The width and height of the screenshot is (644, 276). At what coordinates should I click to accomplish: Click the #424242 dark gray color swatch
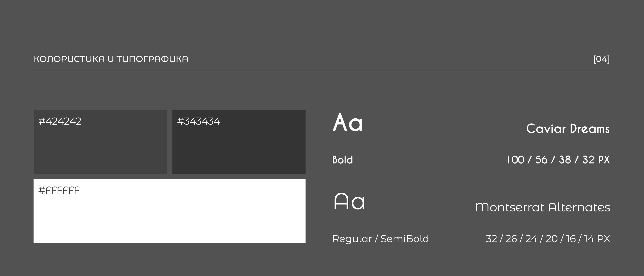click(100, 147)
